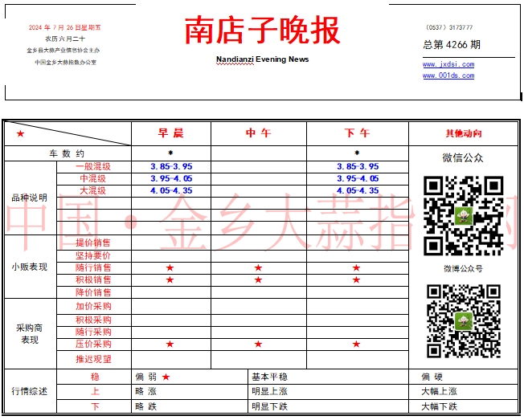524x420 pixels.
Task: Click the 偏硬 cell
Action: 432,377
